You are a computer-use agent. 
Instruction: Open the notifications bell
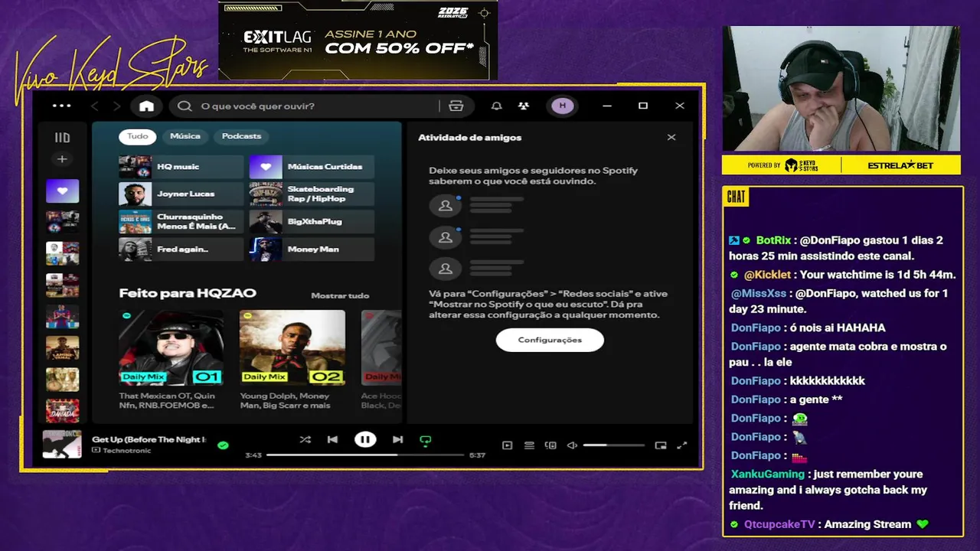coord(497,106)
